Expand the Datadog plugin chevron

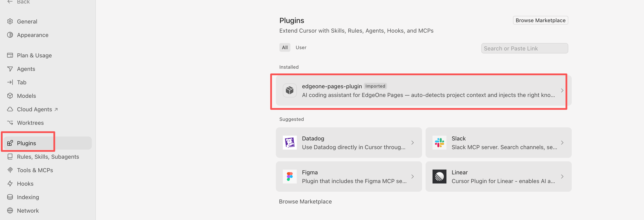[x=412, y=143]
